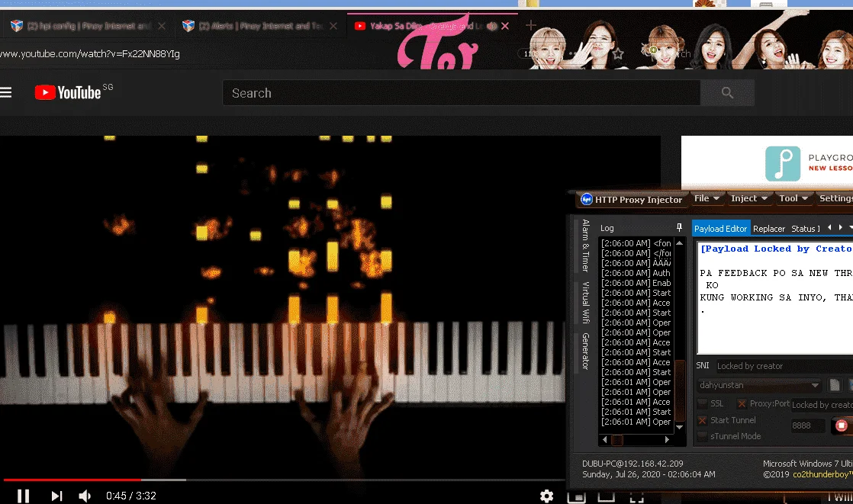The width and height of the screenshot is (853, 504).
Task: Enable miniplayer mode
Action: pos(577,497)
